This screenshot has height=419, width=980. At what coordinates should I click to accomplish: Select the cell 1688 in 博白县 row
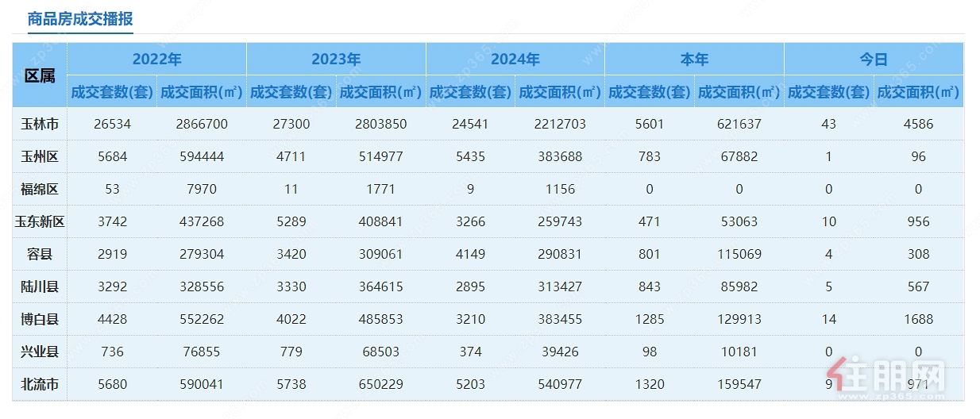point(919,319)
